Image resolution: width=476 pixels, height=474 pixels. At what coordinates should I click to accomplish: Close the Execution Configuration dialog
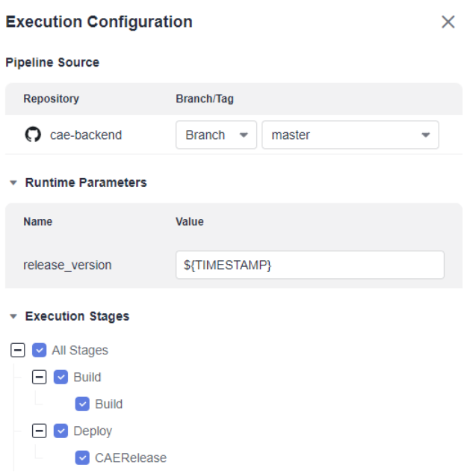click(x=448, y=22)
